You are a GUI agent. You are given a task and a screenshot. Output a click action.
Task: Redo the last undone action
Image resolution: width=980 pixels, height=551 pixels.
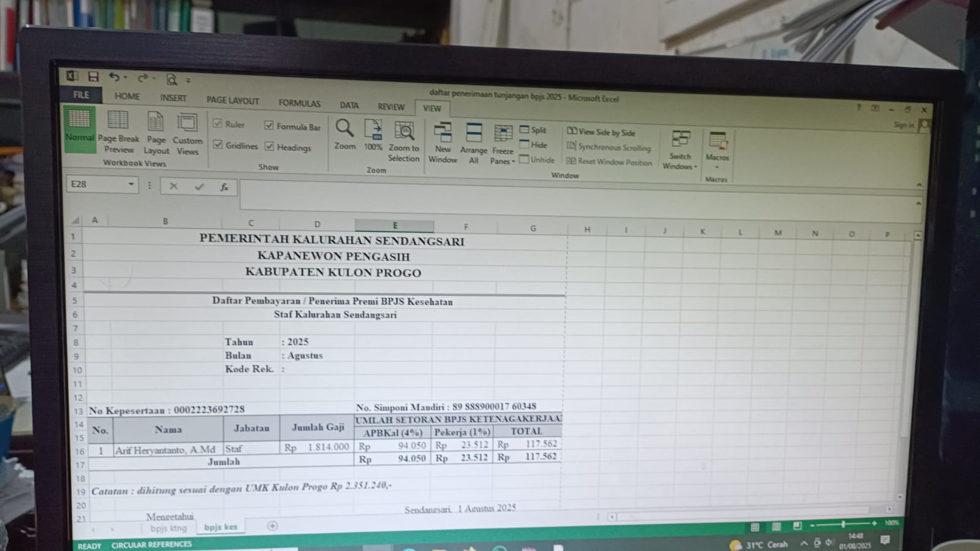pos(142,78)
